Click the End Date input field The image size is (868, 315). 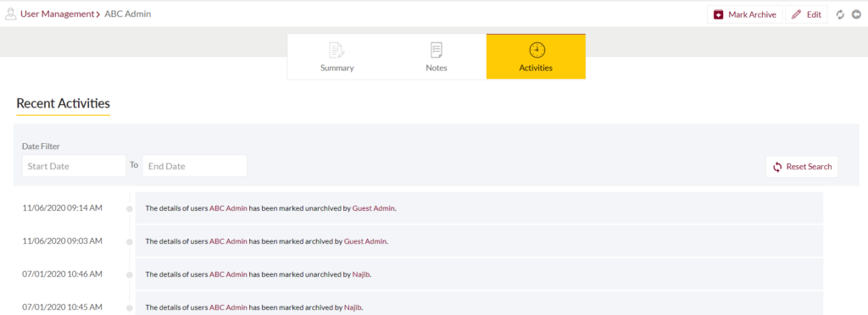pyautogui.click(x=195, y=166)
